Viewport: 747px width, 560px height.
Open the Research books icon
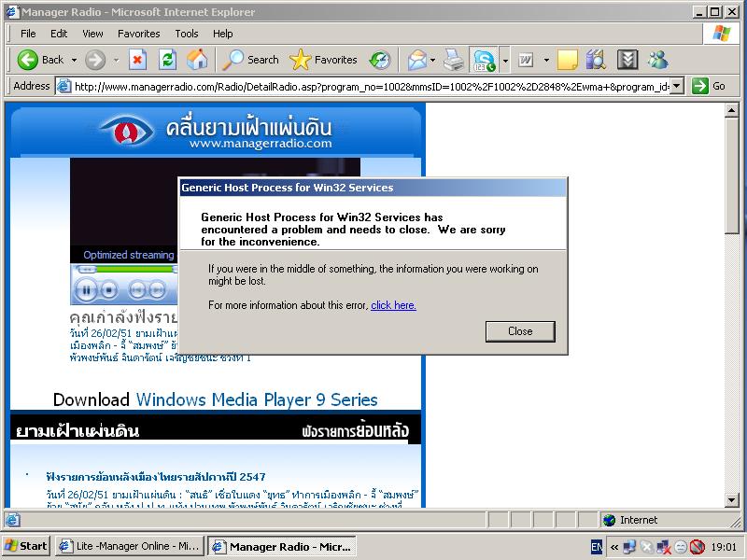click(596, 60)
